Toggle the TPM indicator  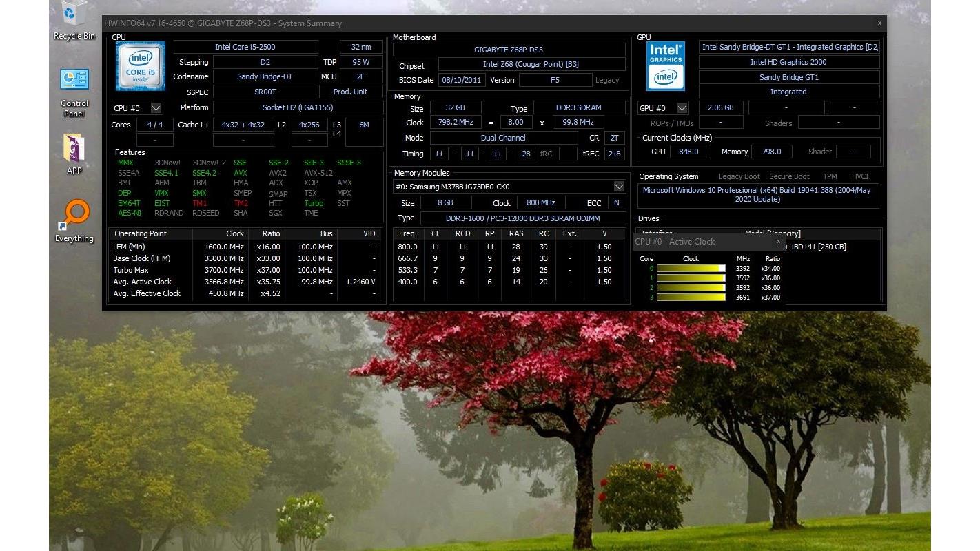coord(830,176)
